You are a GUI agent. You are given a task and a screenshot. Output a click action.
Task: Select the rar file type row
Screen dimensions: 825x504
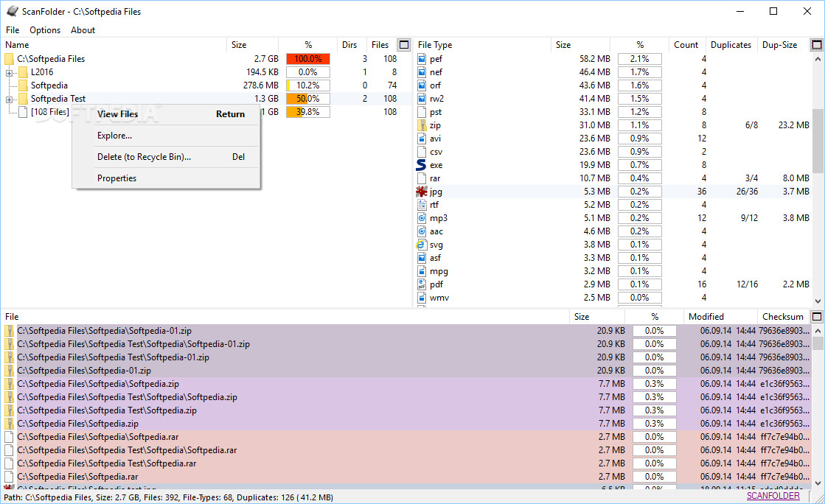click(613, 178)
